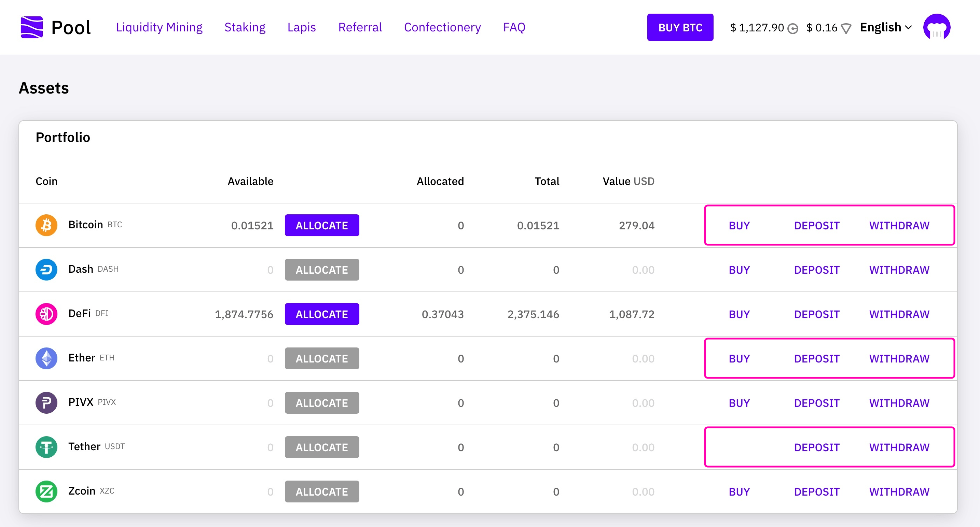Screen dimensions: 980x527
Task: Expand the English language dropdown
Action: click(885, 27)
